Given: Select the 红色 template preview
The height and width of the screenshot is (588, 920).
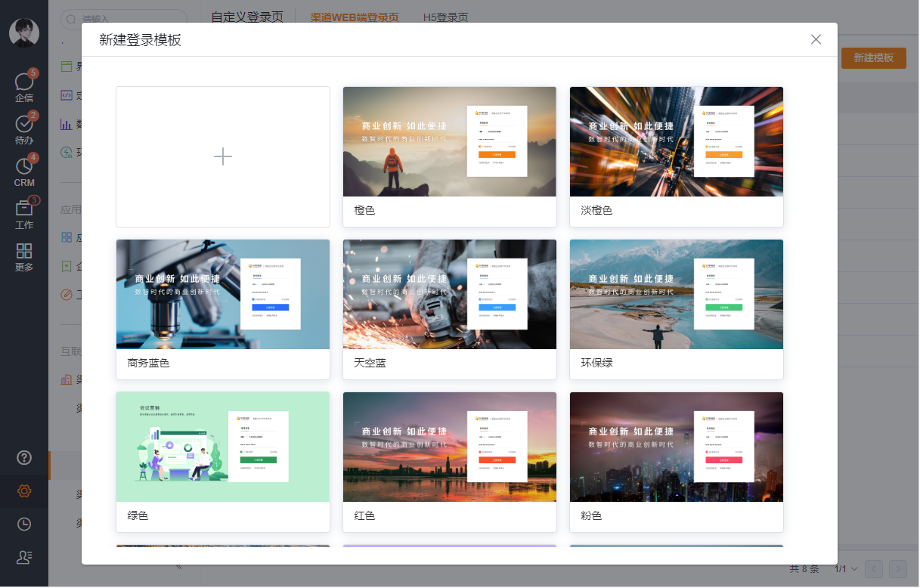Looking at the screenshot, I should (x=450, y=447).
